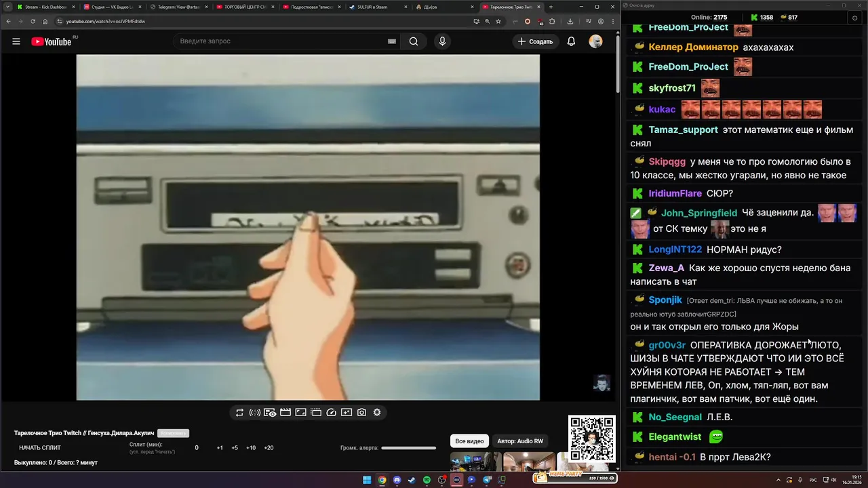Viewport: 868px width, 488px height.
Task: Click chat username John_Springfield
Action: (699, 213)
